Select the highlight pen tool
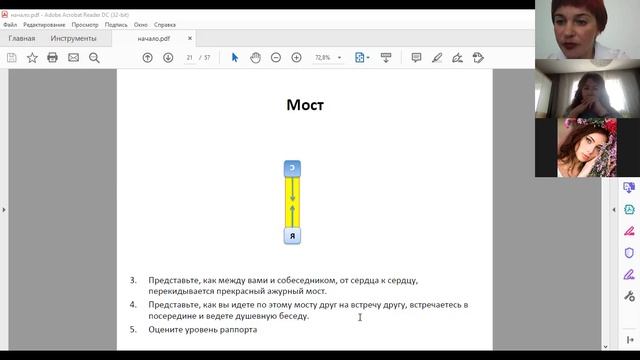Screen dimensions: 640x360 tap(437, 58)
